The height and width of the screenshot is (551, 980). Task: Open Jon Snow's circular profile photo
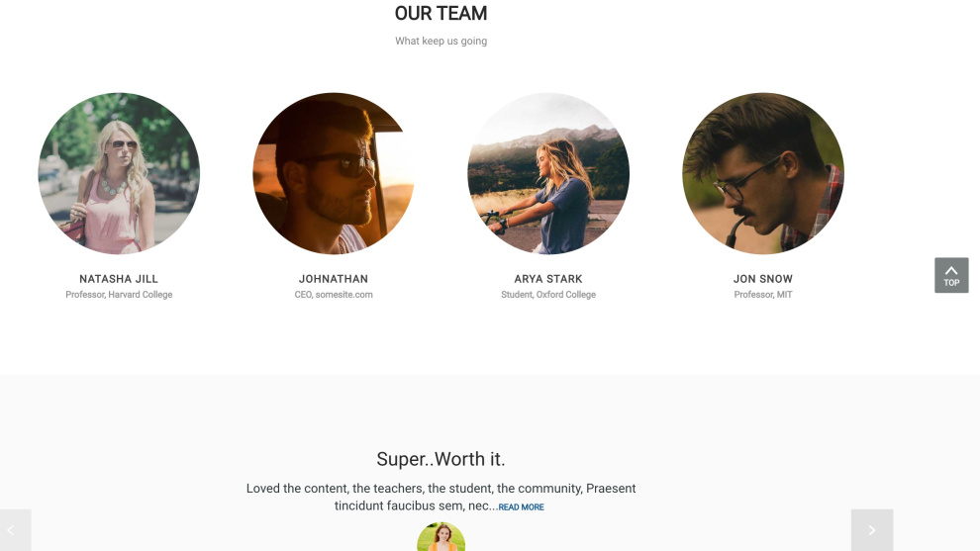point(762,174)
